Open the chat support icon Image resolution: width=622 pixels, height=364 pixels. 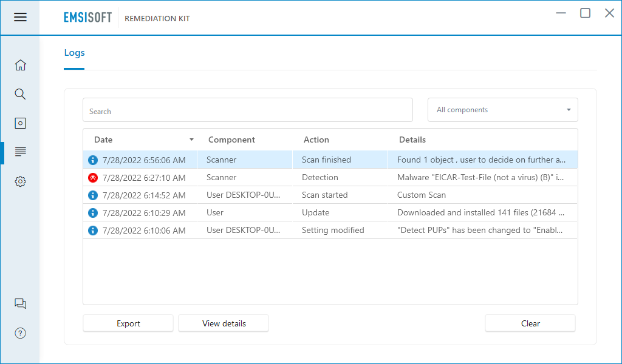coord(20,304)
